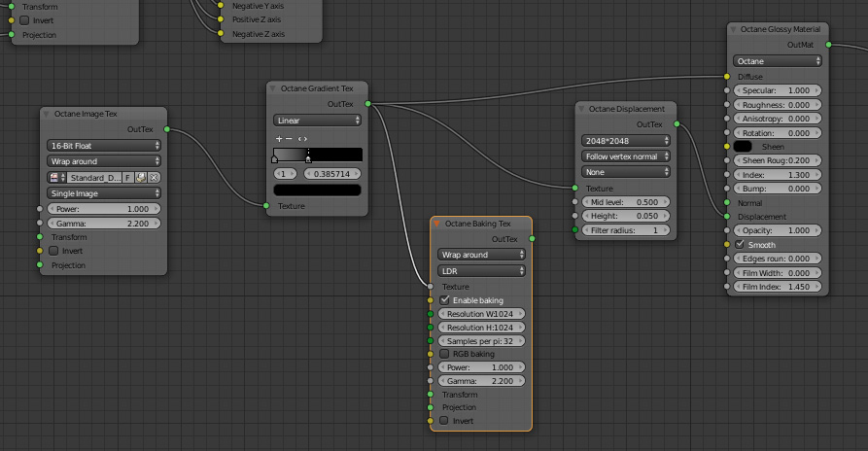
Task: Open the 16-Bit Float dropdown
Action: (x=103, y=146)
